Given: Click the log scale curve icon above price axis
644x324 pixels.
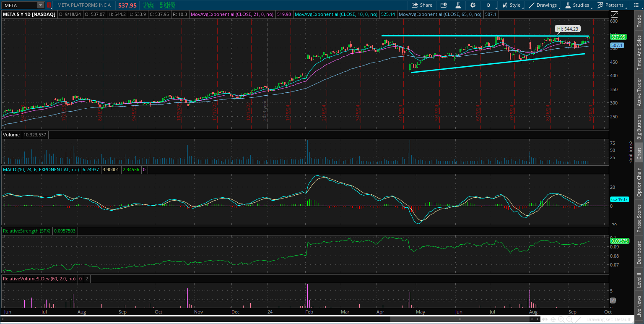Looking at the screenshot, I should tap(615, 15).
